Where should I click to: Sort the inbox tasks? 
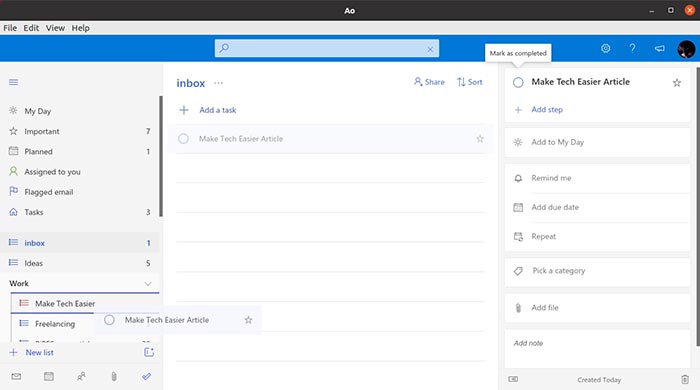tap(470, 82)
